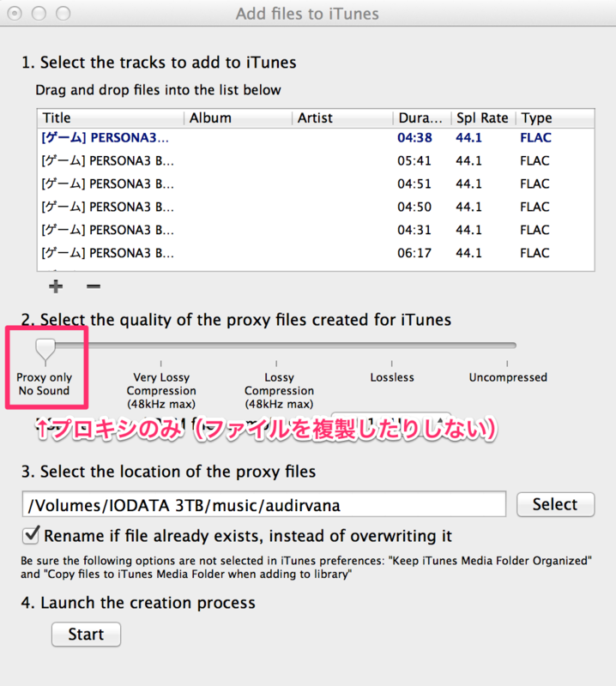The height and width of the screenshot is (686, 616).
Task: Sort tracks by the Title column header
Action: tap(111, 118)
